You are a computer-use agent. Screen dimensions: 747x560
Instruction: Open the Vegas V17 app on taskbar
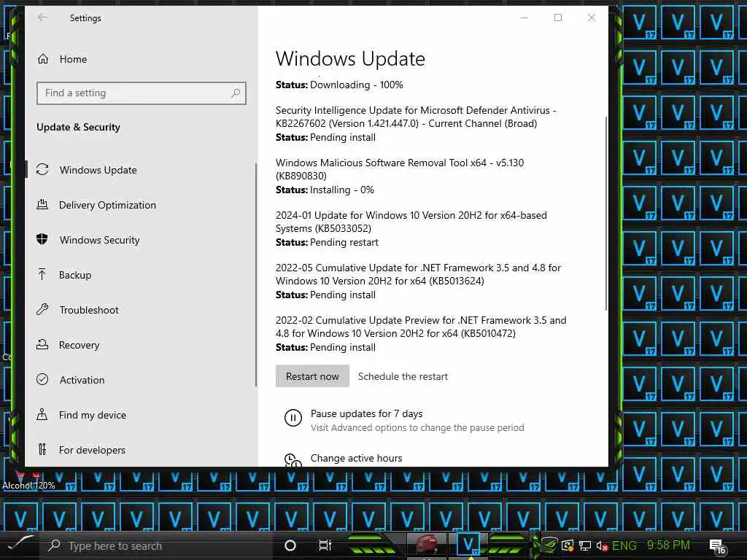coord(468,545)
